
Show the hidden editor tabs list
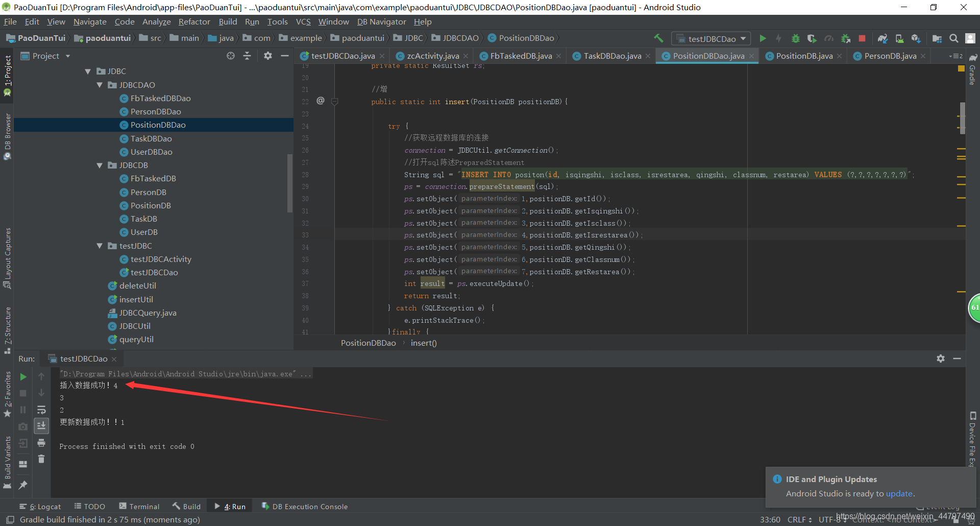pyautogui.click(x=955, y=56)
